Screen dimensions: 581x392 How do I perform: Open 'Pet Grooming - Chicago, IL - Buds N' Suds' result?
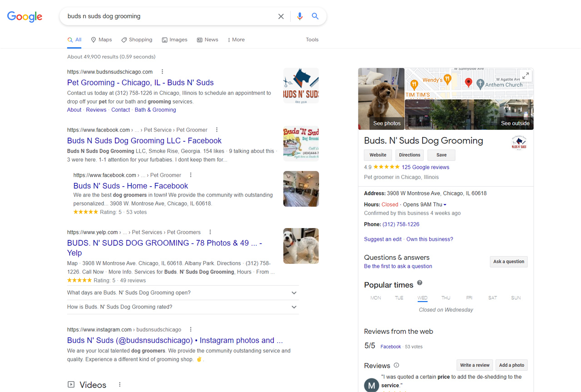tap(140, 83)
